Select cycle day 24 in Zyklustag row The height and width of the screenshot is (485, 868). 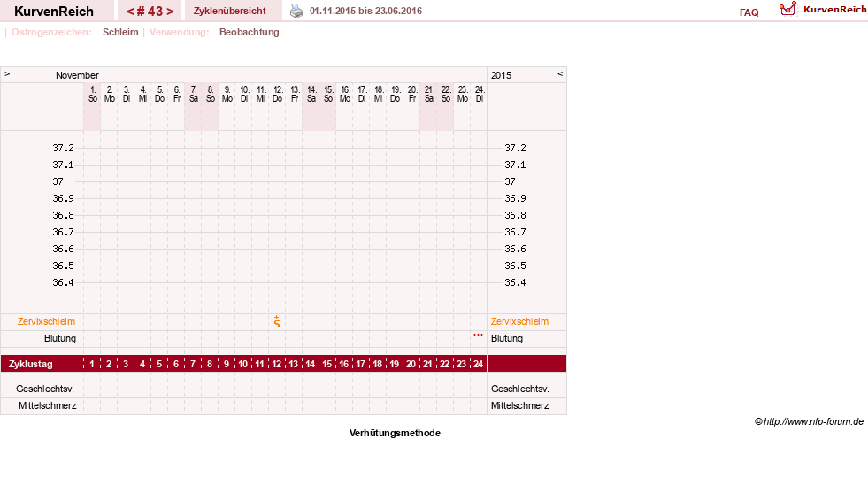[479, 364]
